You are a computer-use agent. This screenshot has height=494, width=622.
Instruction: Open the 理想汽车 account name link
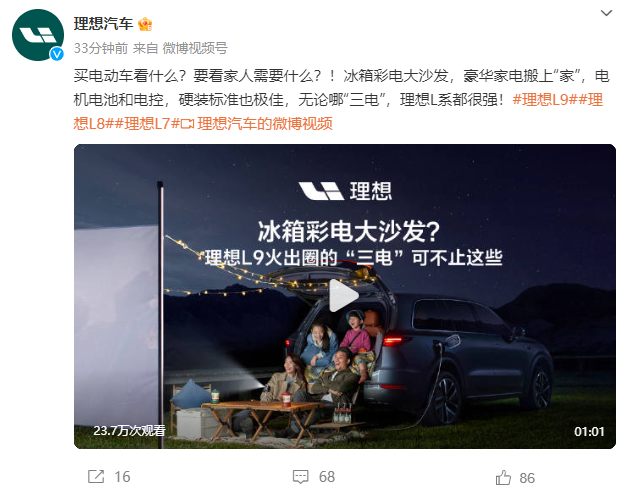pos(103,24)
